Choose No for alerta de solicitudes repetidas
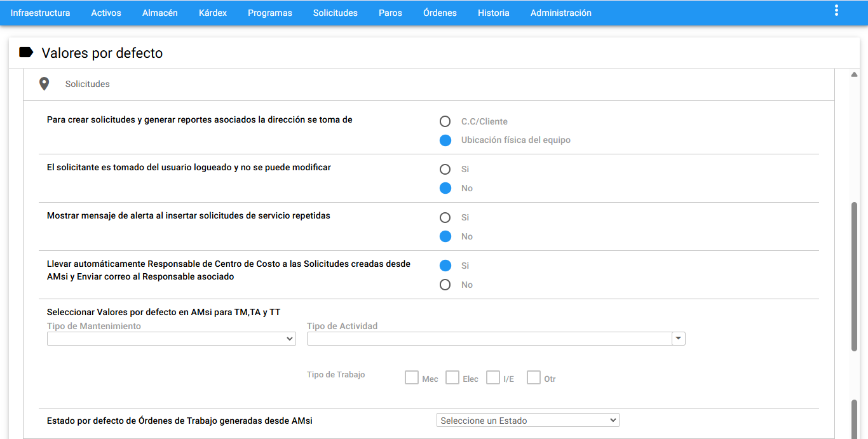This screenshot has height=439, width=868. (445, 237)
